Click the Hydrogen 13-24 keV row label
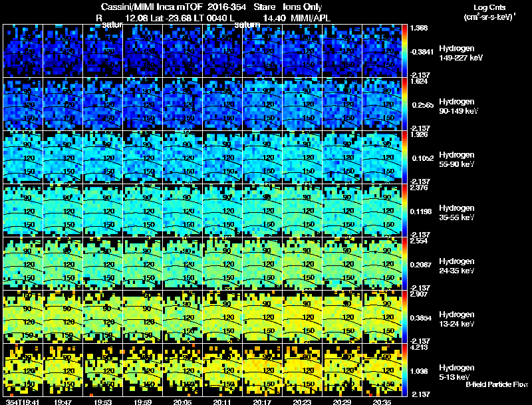The height and width of the screenshot is (405, 532). (x=457, y=319)
